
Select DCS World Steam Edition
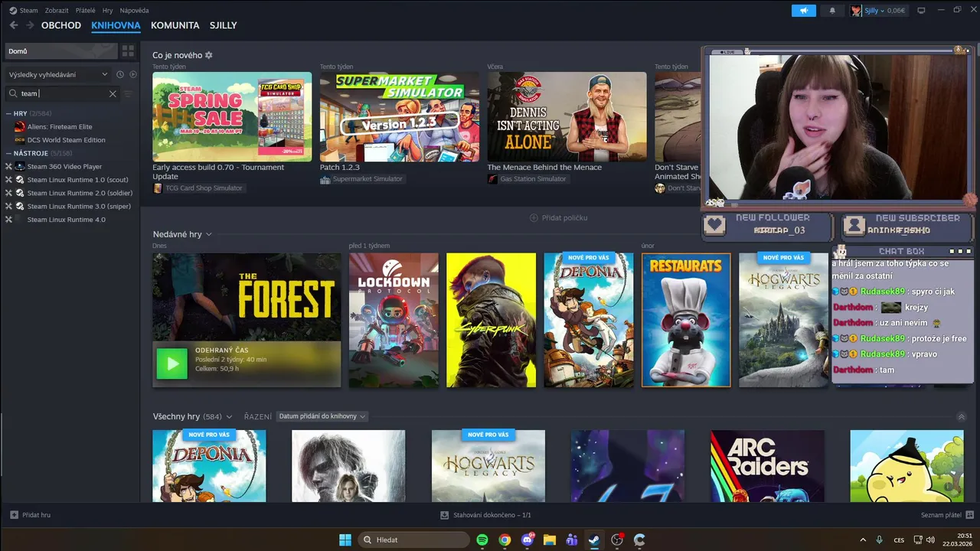pos(66,140)
